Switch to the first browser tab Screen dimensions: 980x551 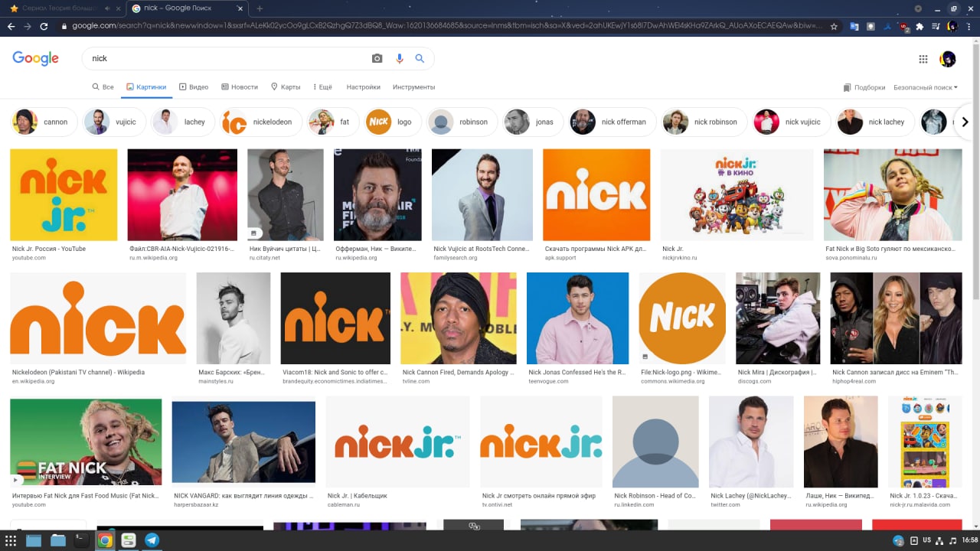61,8
